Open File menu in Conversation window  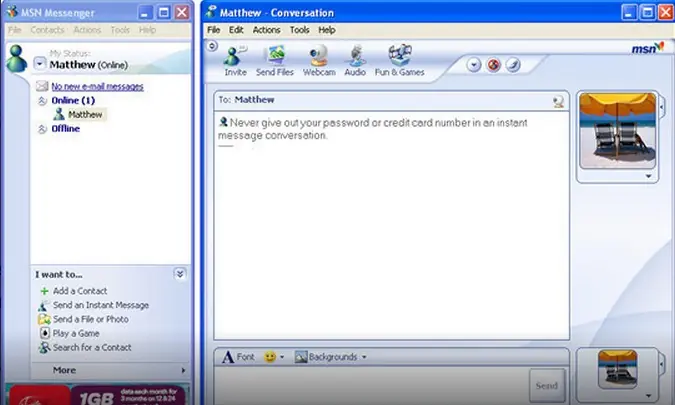coord(214,30)
